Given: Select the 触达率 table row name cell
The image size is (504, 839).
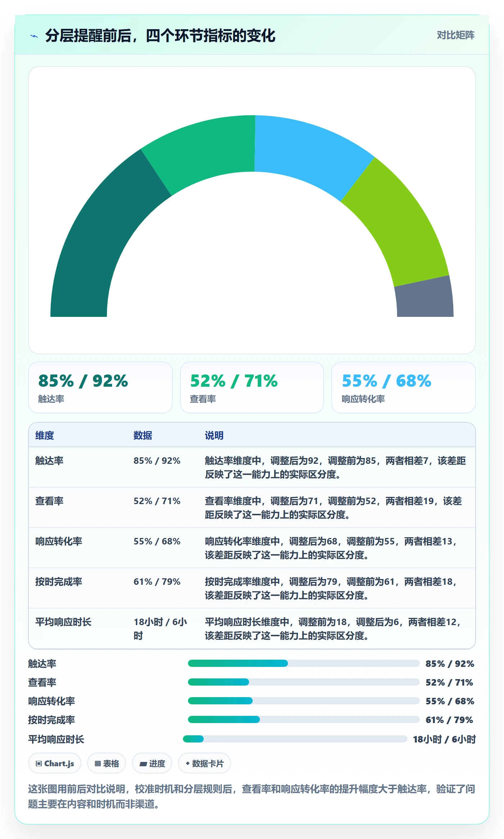Looking at the screenshot, I should coord(49,461).
